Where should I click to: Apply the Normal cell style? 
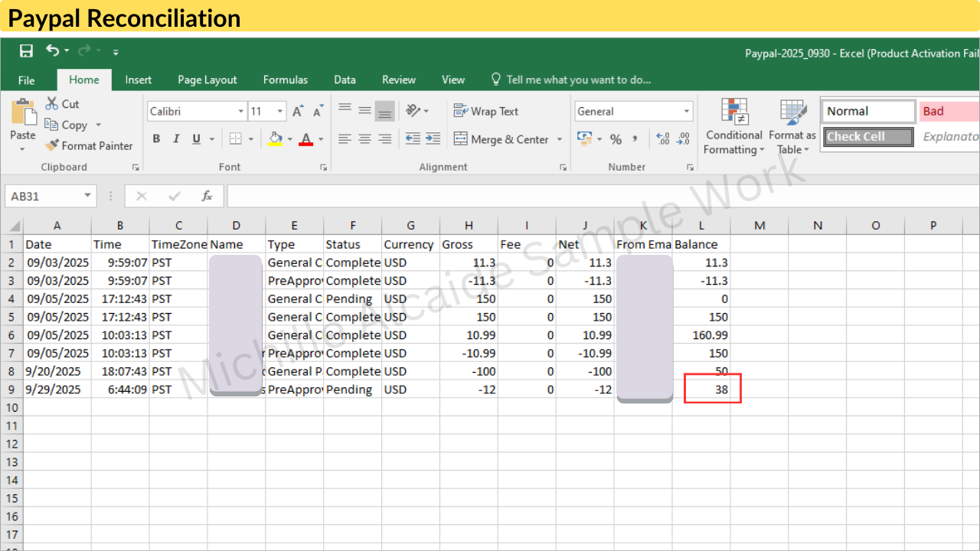[x=868, y=112]
